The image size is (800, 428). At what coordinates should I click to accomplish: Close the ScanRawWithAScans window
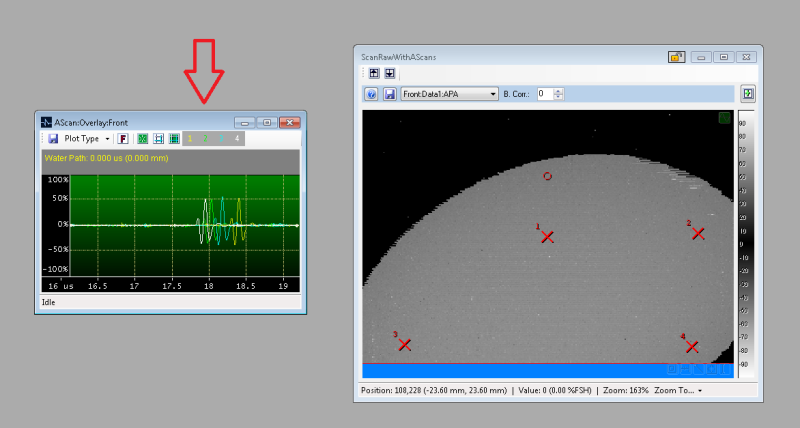click(746, 57)
